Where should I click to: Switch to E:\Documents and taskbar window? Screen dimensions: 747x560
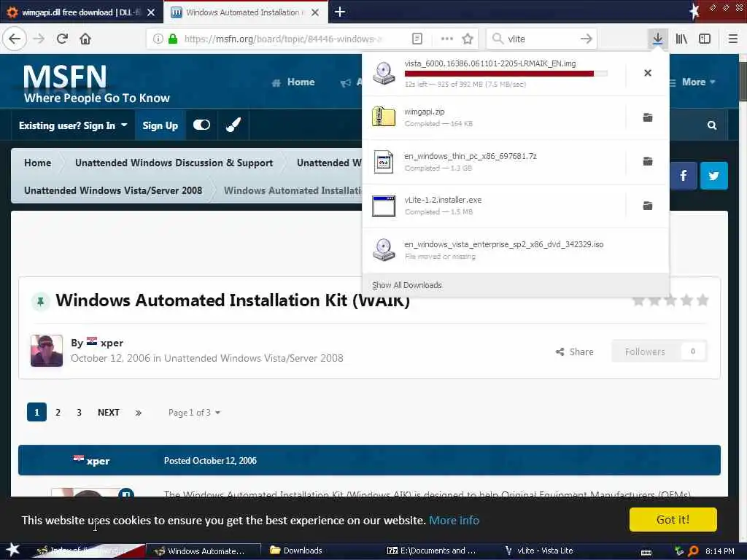[432, 551]
